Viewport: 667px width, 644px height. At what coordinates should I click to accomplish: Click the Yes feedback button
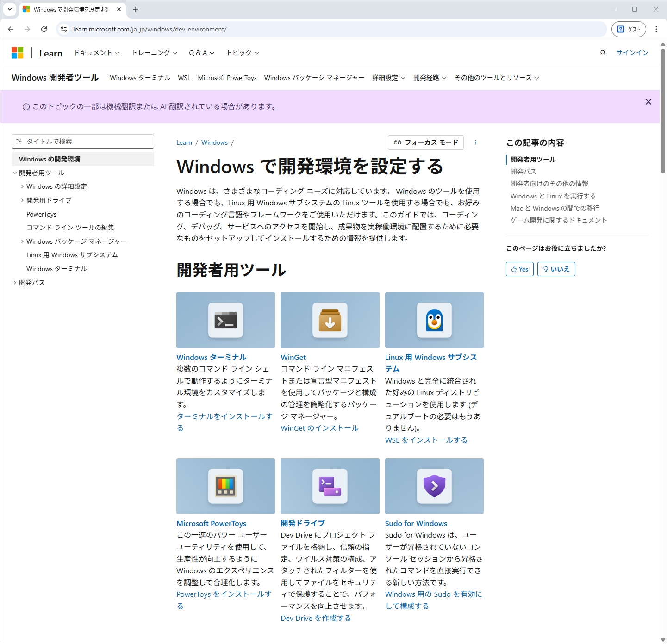(x=520, y=269)
